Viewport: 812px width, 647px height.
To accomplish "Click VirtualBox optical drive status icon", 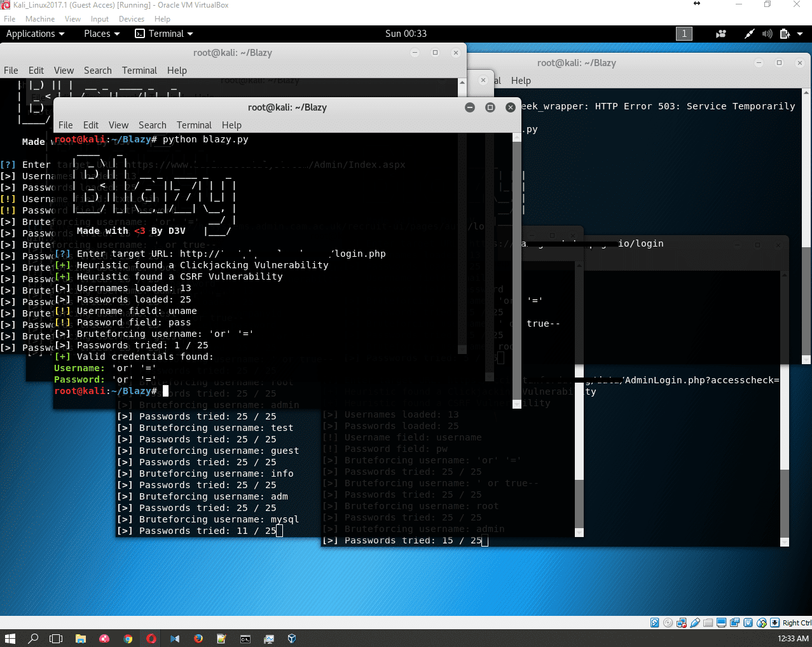I will (668, 623).
